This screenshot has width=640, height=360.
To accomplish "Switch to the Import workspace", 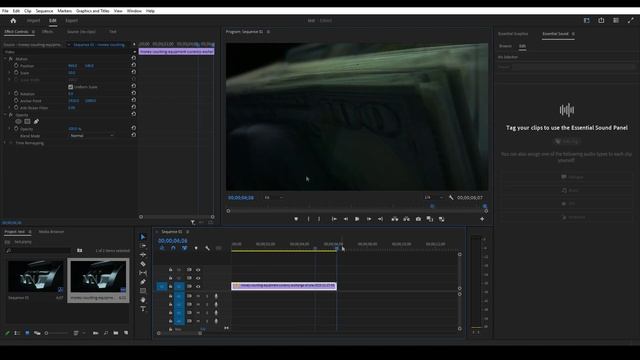I will pos(33,20).
